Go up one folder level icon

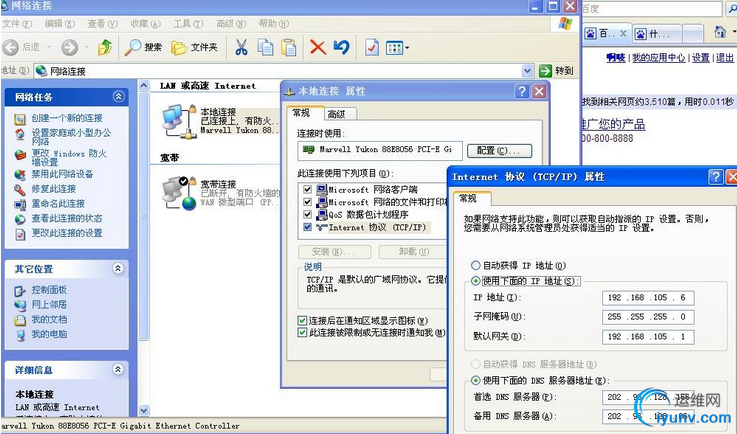pyautogui.click(x=104, y=47)
